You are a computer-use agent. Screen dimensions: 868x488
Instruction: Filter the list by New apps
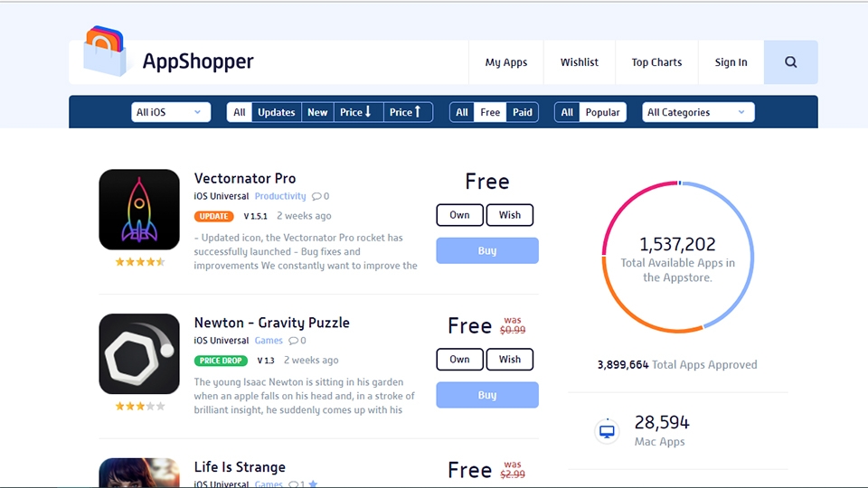(317, 112)
